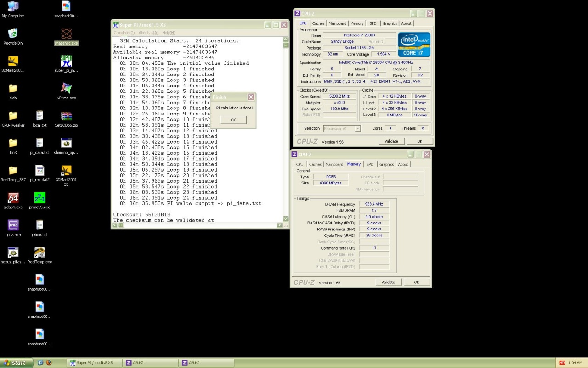Click OK in the Finish dialog
This screenshot has width=588, height=368.
233,120
